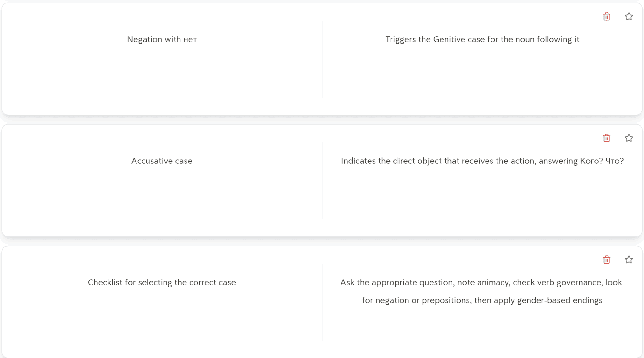This screenshot has width=644, height=358.
Task: Click divider line in Negation card
Action: 322,59
